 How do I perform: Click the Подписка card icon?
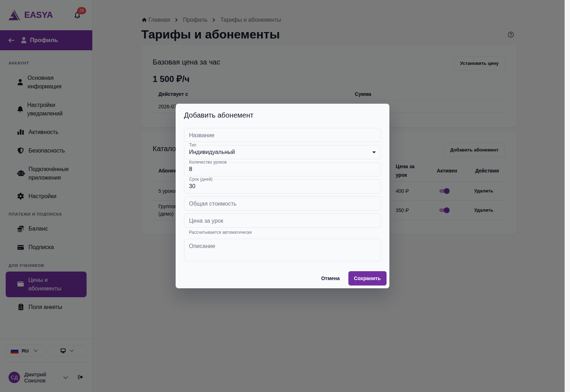tap(21, 247)
